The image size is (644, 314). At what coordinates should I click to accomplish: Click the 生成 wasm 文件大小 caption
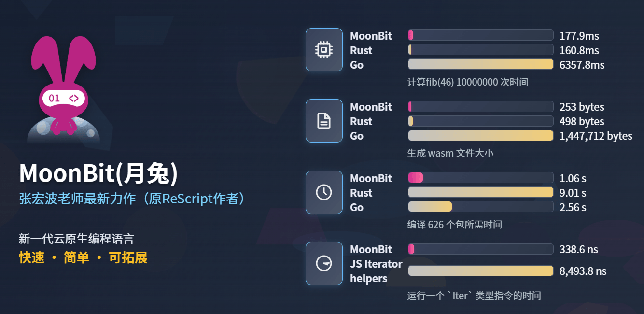tap(450, 153)
